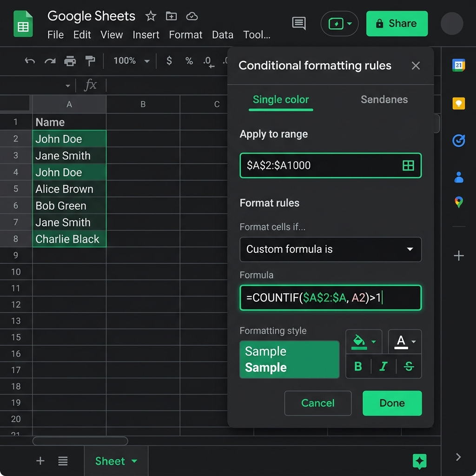The height and width of the screenshot is (476, 476).
Task: Select the Alice Brown cell
Action: tap(69, 189)
